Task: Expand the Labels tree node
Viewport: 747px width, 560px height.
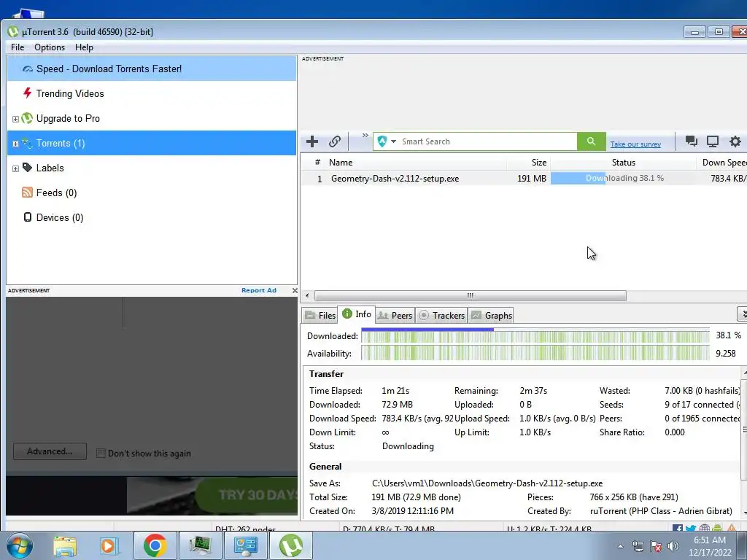Action: 15,168
